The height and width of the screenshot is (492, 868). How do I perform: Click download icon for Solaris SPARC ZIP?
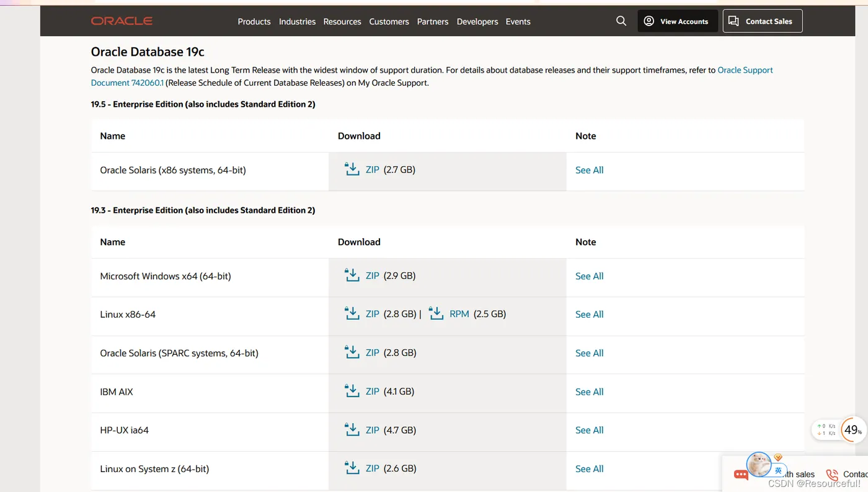tap(352, 352)
